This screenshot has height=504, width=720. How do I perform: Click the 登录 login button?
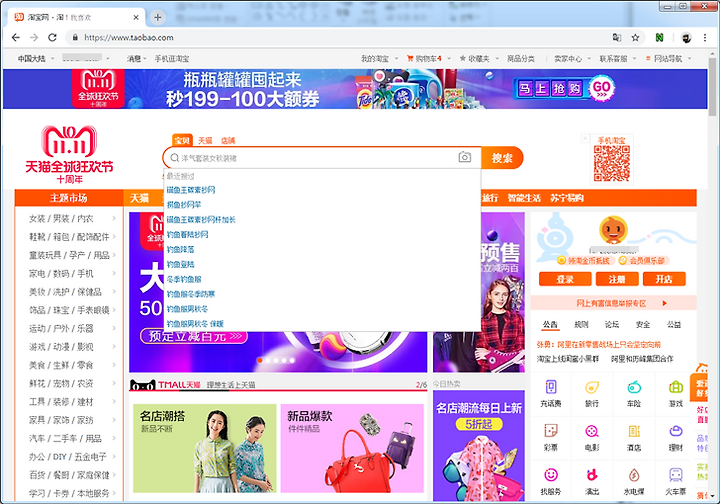565,279
